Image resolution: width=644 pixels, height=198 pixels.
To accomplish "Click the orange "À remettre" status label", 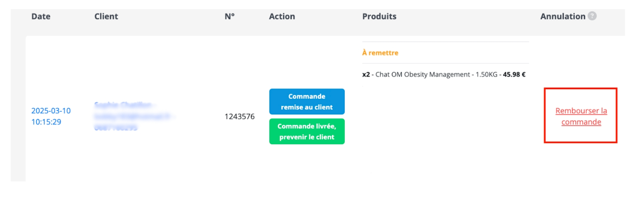I will point(380,53).
